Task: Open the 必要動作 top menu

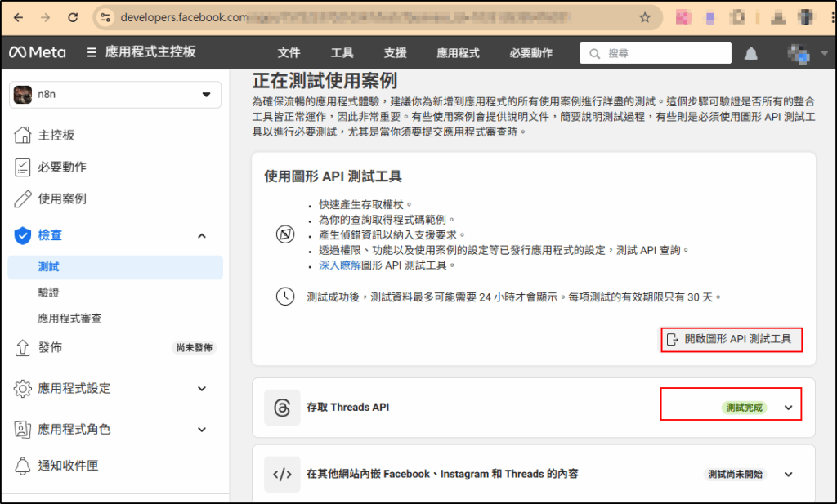Action: [x=531, y=53]
